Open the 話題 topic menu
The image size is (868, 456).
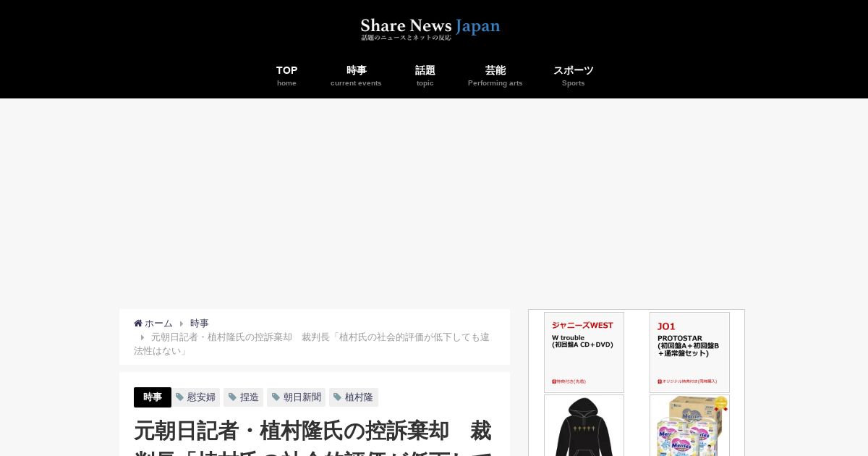tap(425, 75)
